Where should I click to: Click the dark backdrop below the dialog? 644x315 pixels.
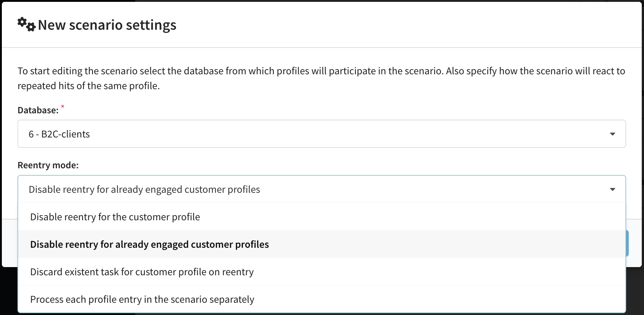(9, 291)
